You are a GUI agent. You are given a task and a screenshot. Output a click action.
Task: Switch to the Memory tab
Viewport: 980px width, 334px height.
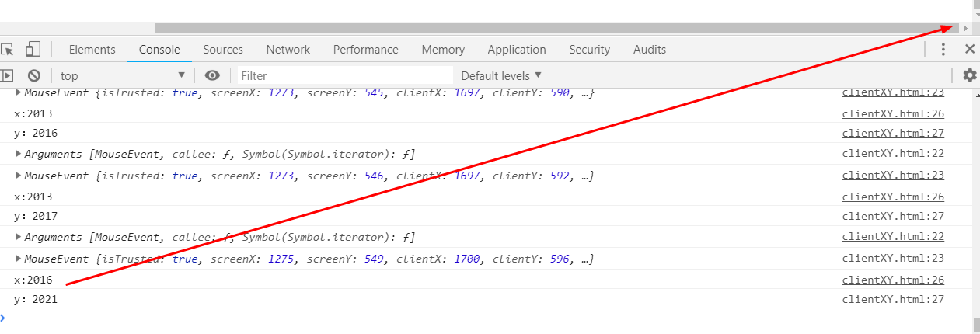point(443,50)
